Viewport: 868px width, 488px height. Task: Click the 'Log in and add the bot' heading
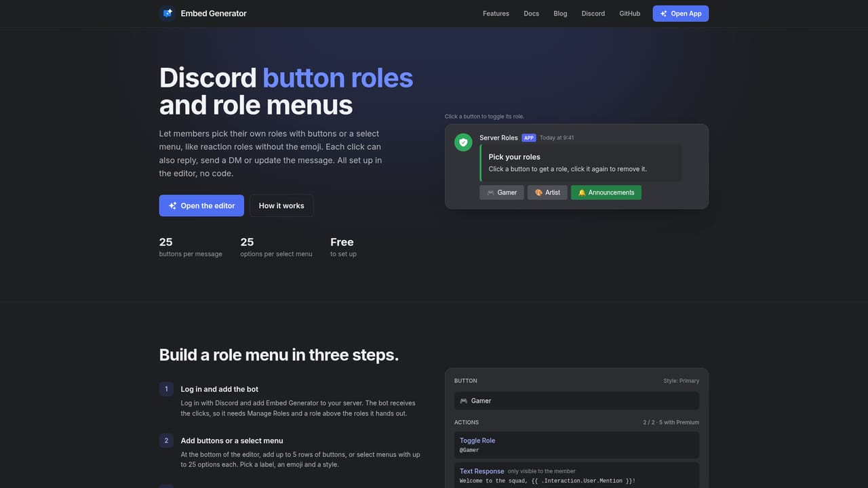pos(220,389)
